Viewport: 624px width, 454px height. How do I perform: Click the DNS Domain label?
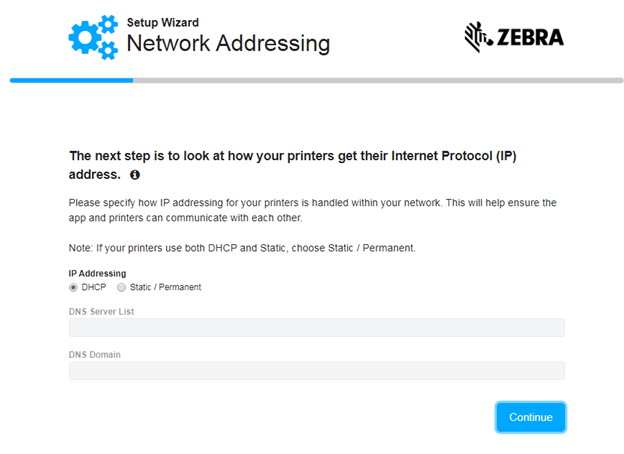[94, 354]
